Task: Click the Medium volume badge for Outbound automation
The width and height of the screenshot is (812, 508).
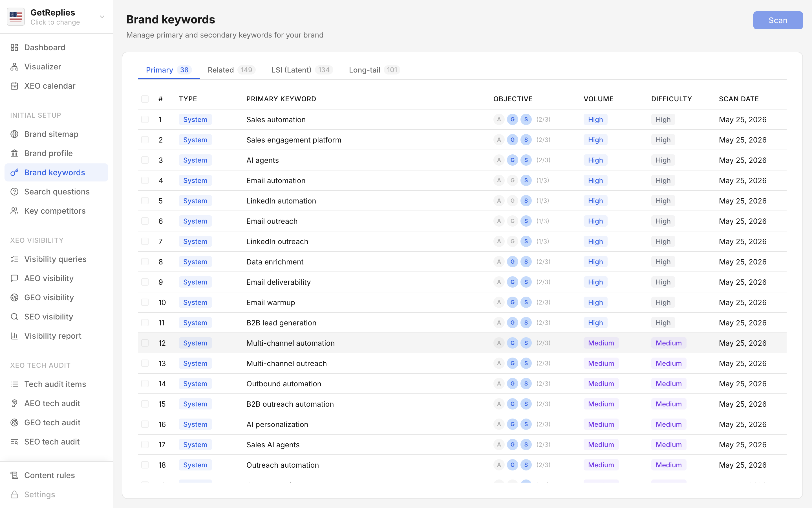Action: point(601,384)
